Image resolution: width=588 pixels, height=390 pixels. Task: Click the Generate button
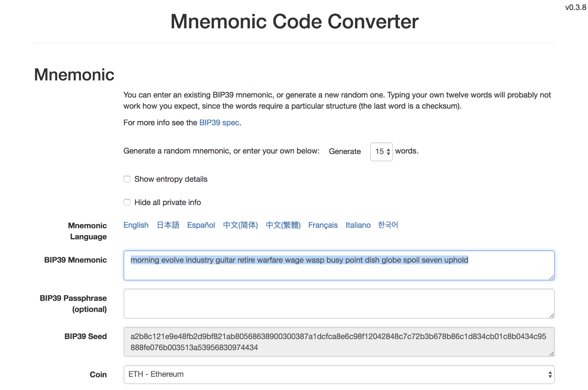pyautogui.click(x=345, y=151)
